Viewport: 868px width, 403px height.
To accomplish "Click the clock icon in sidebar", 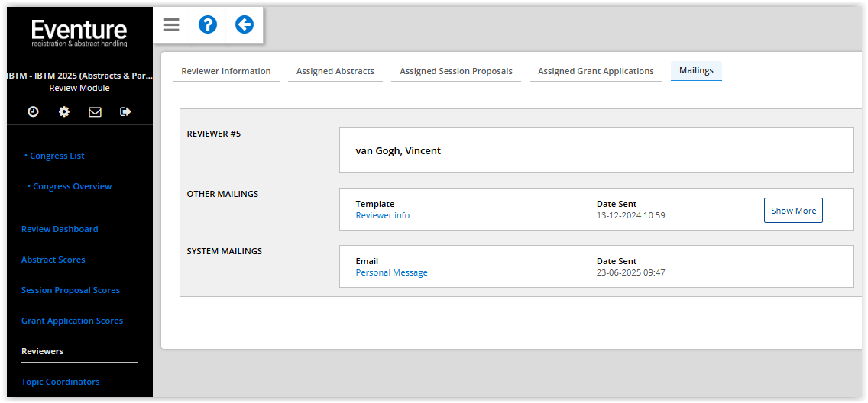I will 33,111.
